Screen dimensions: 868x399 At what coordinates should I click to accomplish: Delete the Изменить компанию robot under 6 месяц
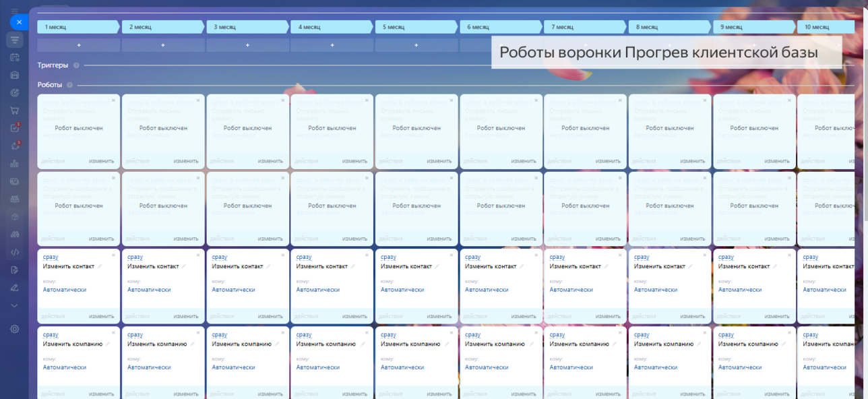click(x=536, y=333)
